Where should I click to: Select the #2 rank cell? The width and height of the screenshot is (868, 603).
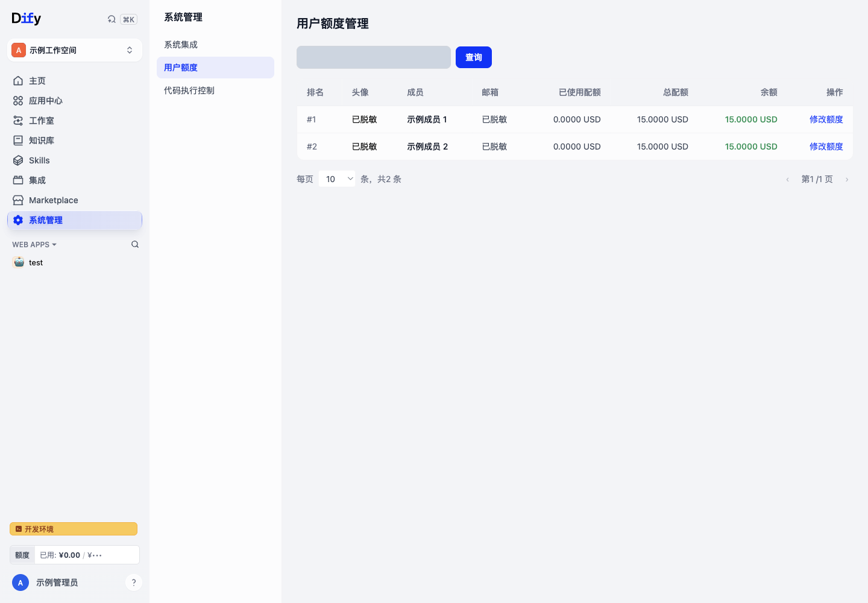pos(312,147)
